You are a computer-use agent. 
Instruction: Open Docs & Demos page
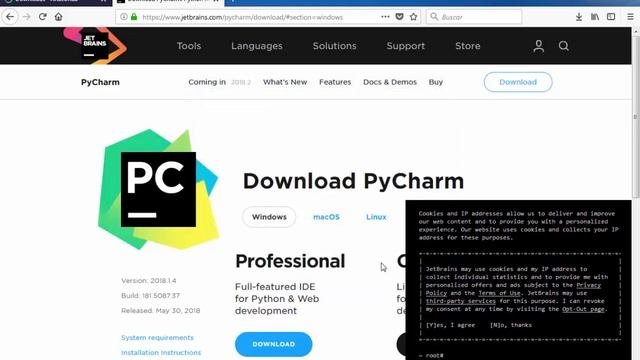[x=390, y=82]
